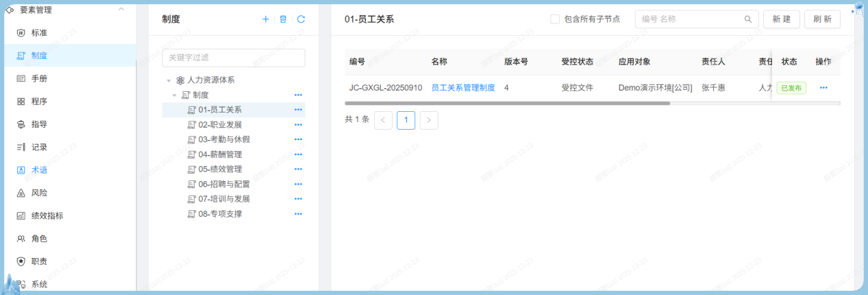Screen dimensions: 868x295
Task: Click the 版本号 column header
Action: 516,62
